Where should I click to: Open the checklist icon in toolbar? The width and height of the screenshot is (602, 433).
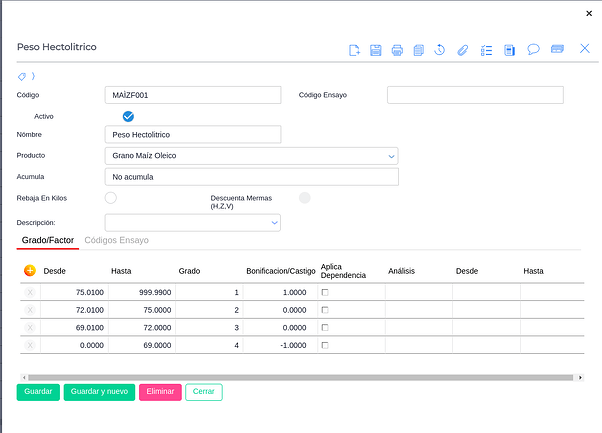click(487, 49)
